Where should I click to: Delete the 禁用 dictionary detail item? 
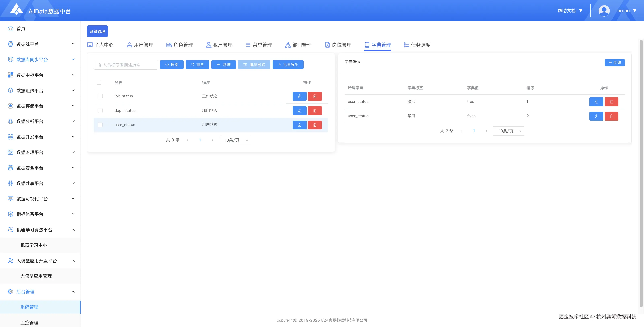pyautogui.click(x=611, y=116)
